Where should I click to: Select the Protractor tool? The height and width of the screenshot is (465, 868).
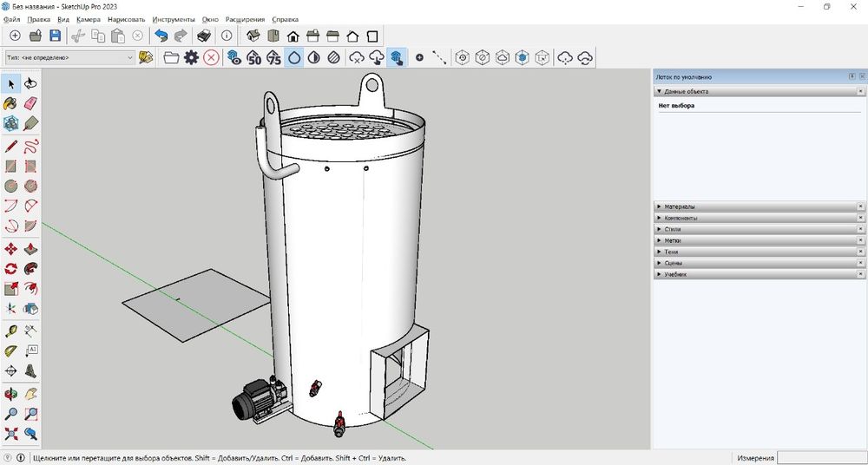coord(11,351)
